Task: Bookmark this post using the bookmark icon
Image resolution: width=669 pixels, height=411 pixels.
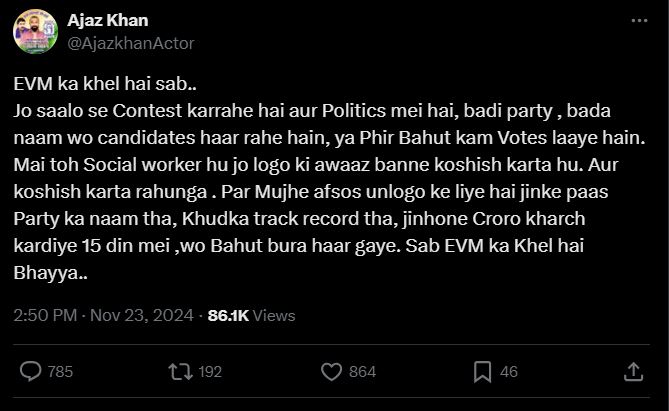Action: click(x=480, y=371)
